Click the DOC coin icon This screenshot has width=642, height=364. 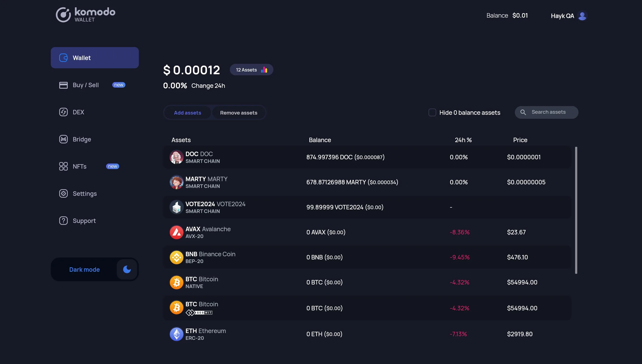176,157
